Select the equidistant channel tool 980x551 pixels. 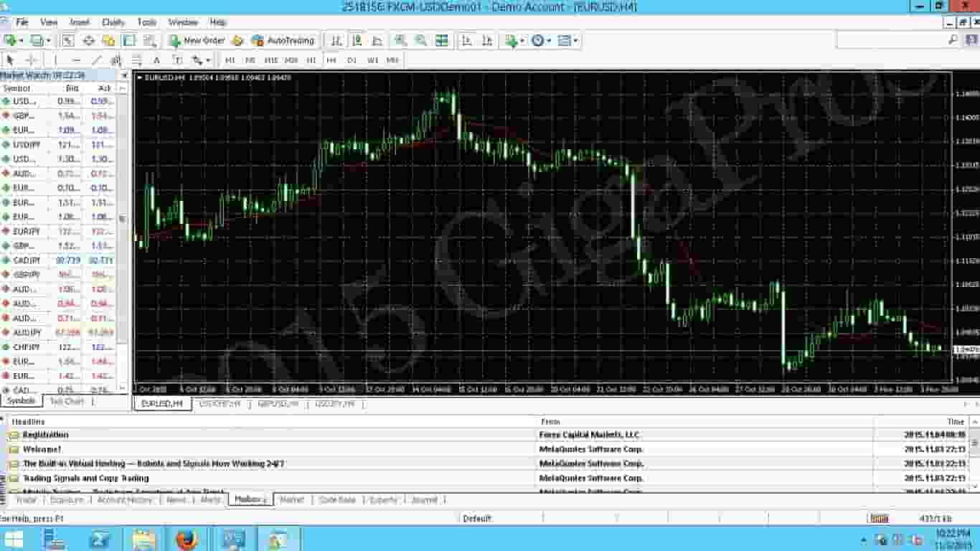(116, 60)
